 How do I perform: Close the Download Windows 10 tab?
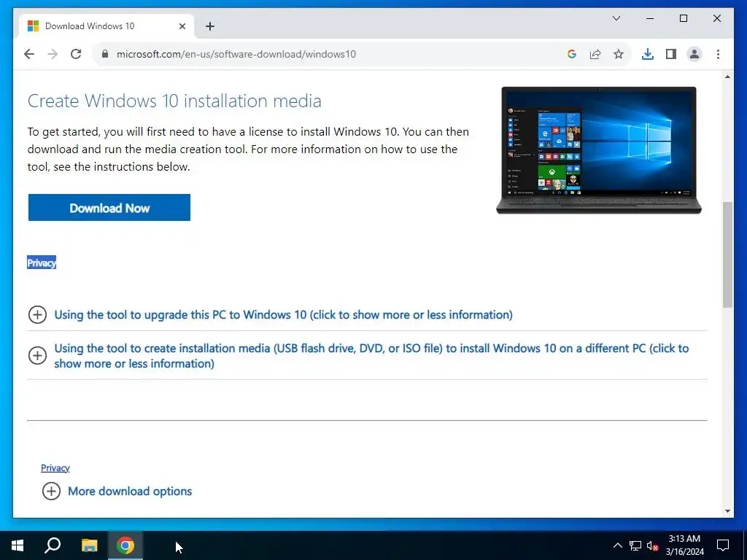point(182,26)
